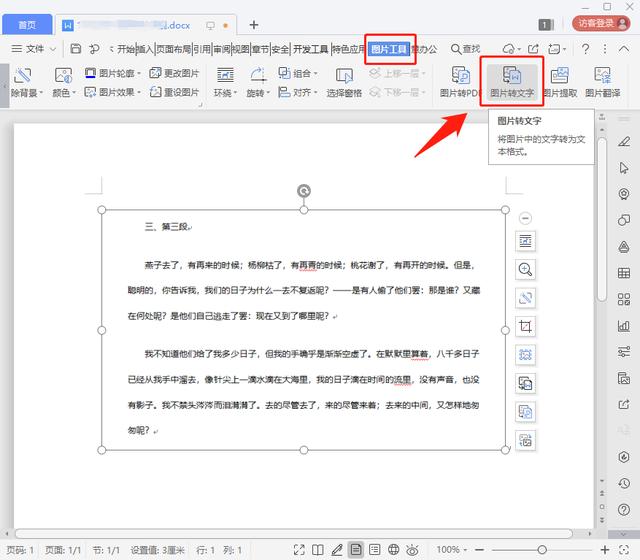This screenshot has height=560, width=640.
Task: Toggle fullscreen view icon in status bar
Action: pyautogui.click(x=299, y=549)
